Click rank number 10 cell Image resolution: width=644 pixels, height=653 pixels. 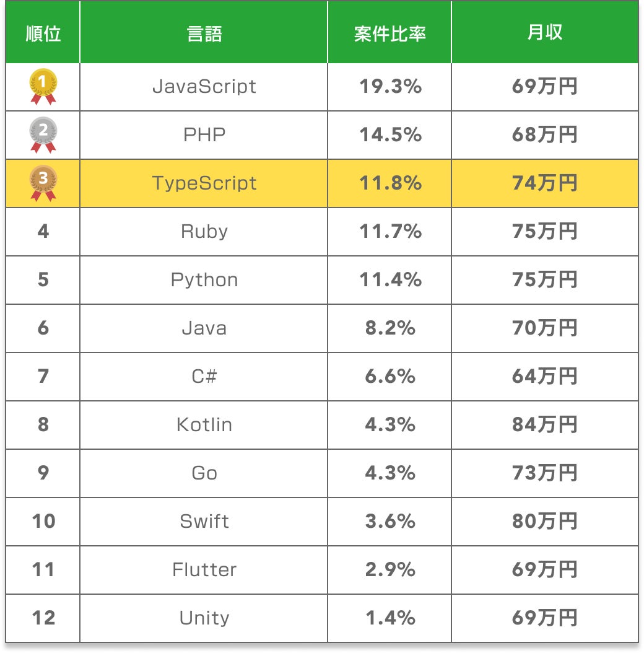(x=43, y=522)
